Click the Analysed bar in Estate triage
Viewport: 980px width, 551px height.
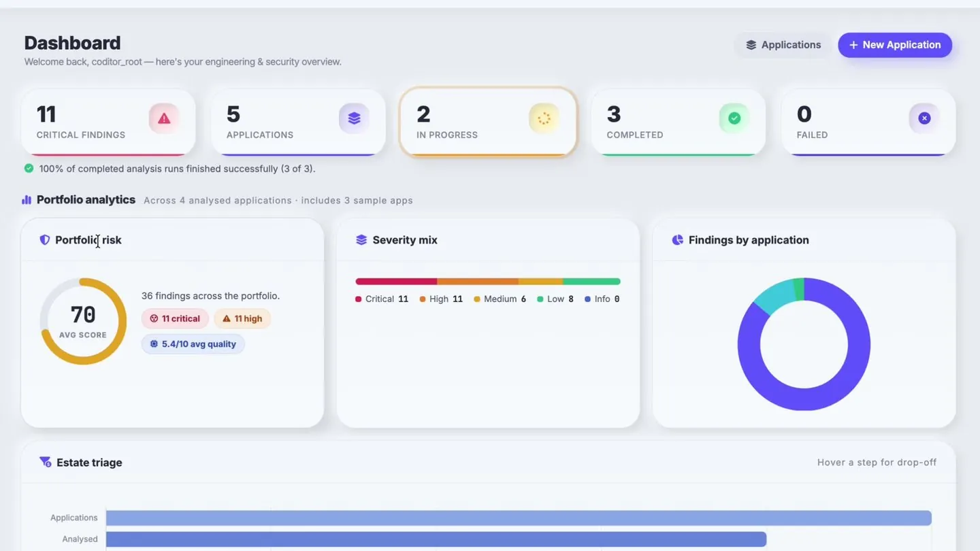click(x=436, y=539)
